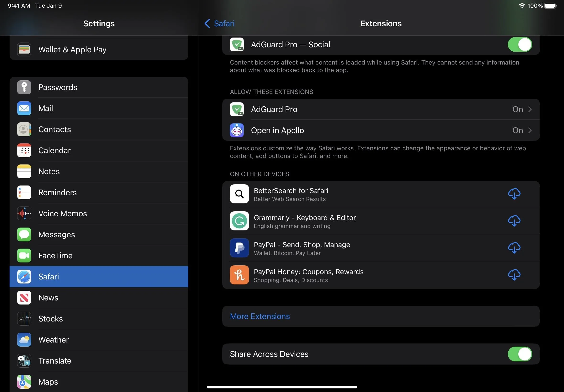Tap the Weather icon in sidebar
Viewport: 564px width, 392px height.
[24, 340]
